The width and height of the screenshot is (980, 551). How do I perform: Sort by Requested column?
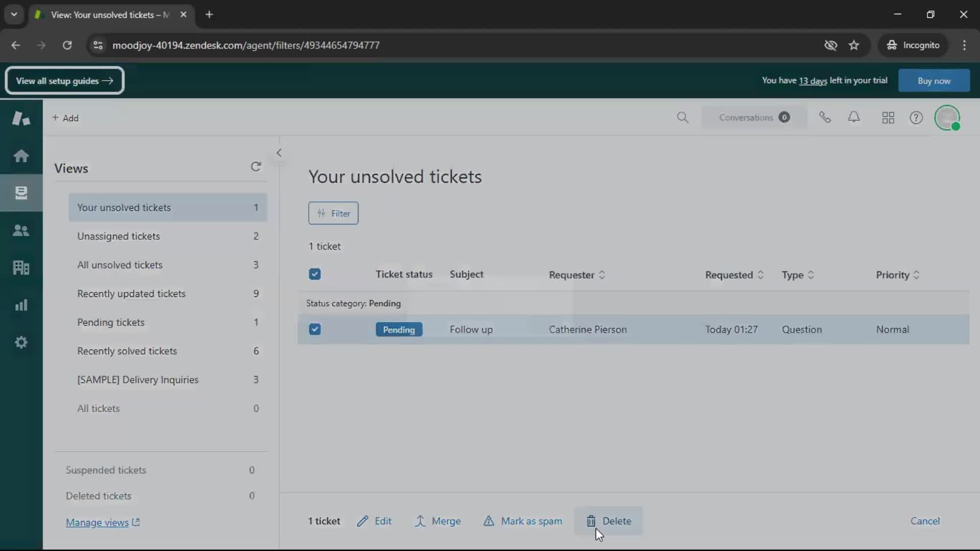[x=734, y=275]
